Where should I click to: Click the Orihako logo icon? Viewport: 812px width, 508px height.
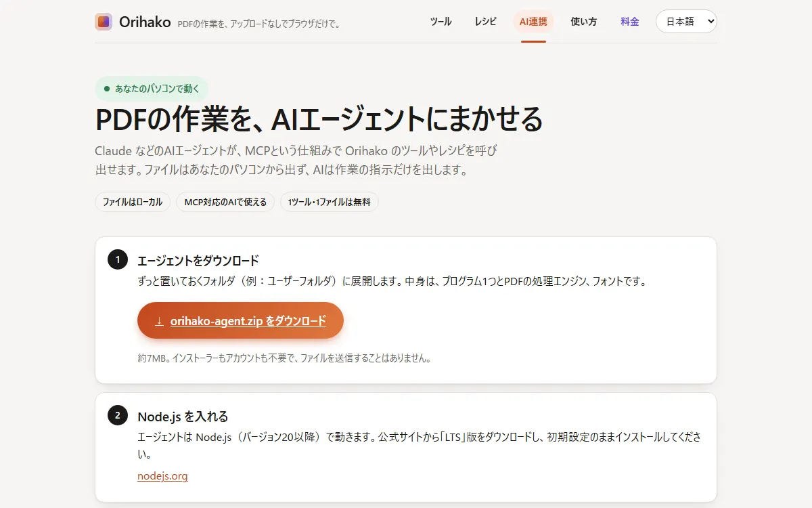click(104, 22)
